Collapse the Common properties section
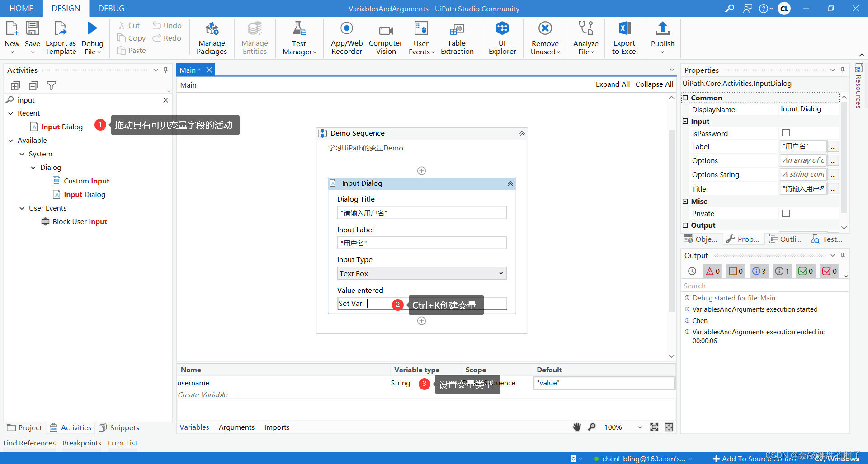Screen dimensions: 868x464 [685, 98]
